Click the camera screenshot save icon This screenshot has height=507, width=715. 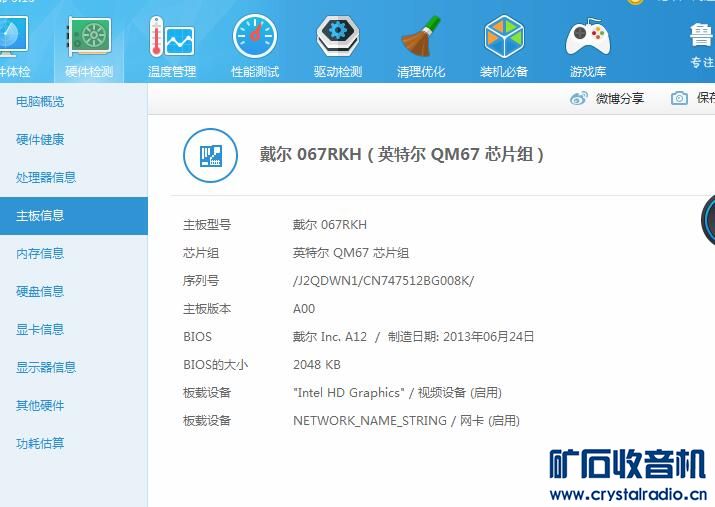pyautogui.click(x=679, y=98)
